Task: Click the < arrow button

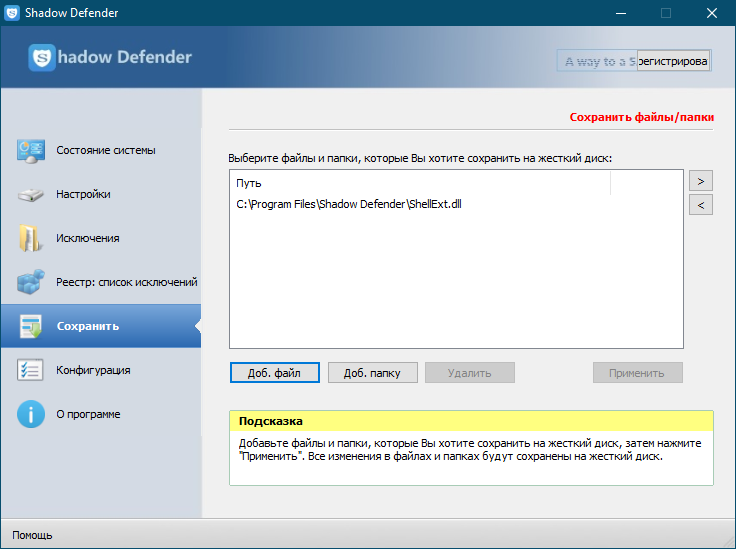Action: pyautogui.click(x=701, y=205)
